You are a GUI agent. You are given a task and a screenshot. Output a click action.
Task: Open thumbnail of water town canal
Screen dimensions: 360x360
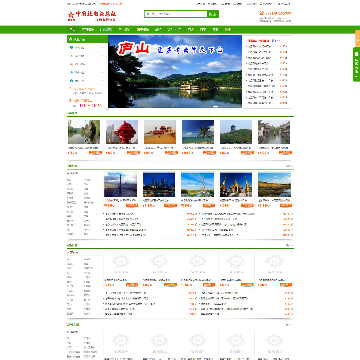(274, 132)
